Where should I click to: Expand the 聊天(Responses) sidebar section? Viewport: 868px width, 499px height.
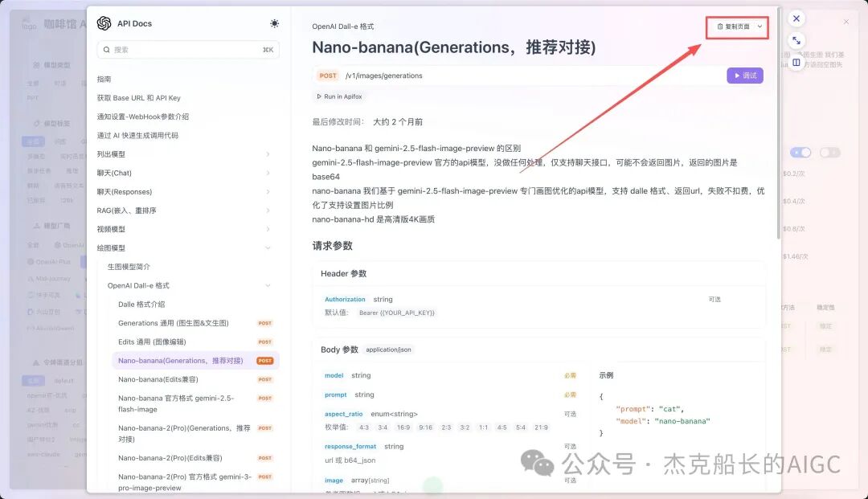coord(268,192)
